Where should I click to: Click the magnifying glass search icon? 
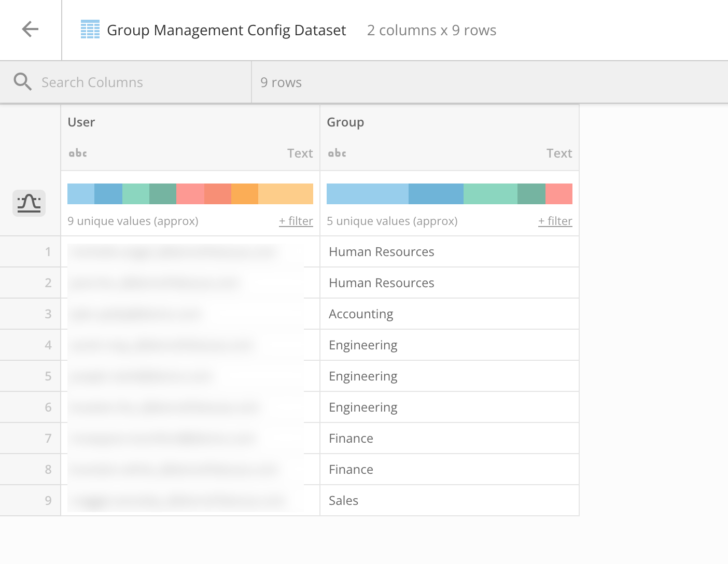point(23,81)
